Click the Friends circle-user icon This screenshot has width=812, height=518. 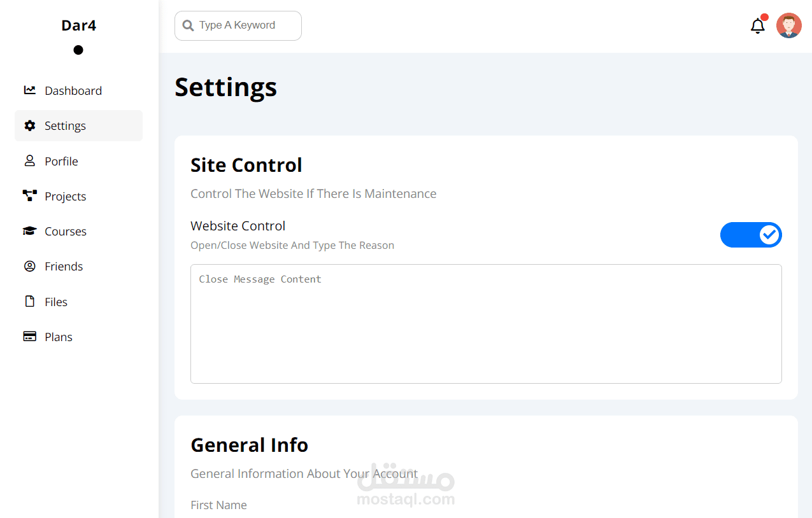[29, 266]
